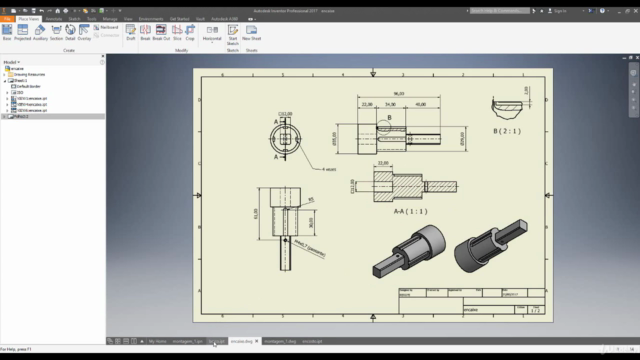Expand the VIEW1:encaixe.ipt node
Screen dimensions: 640x360
[x=7, y=98]
